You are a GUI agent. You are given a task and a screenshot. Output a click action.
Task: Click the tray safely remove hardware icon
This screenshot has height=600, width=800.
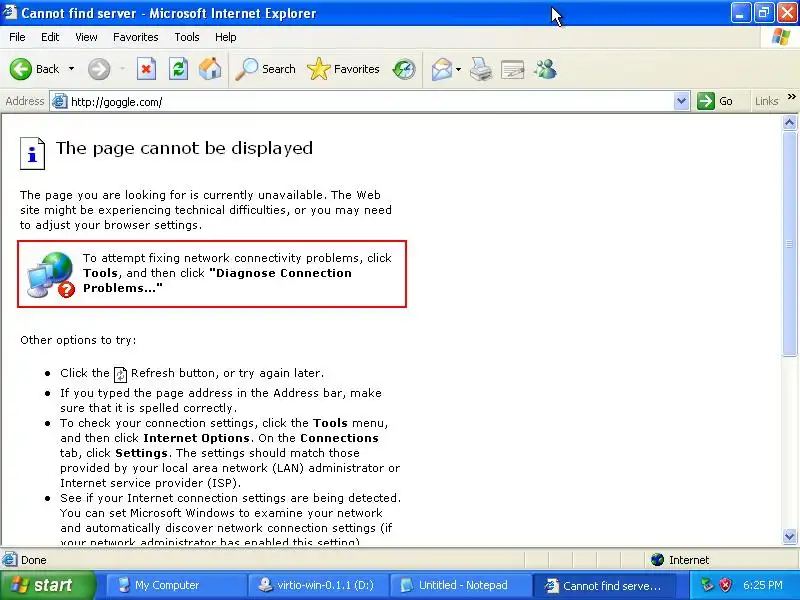(707, 585)
